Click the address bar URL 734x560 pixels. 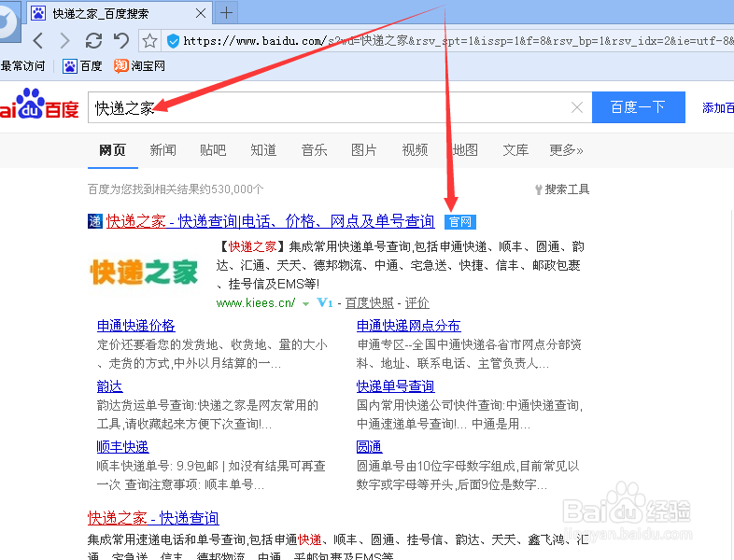coord(458,41)
